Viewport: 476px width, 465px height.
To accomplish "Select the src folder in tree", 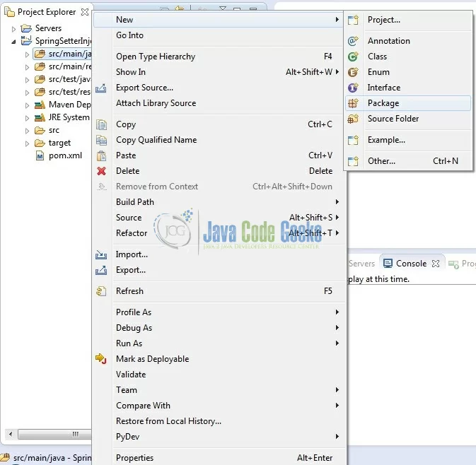I will pos(54,131).
